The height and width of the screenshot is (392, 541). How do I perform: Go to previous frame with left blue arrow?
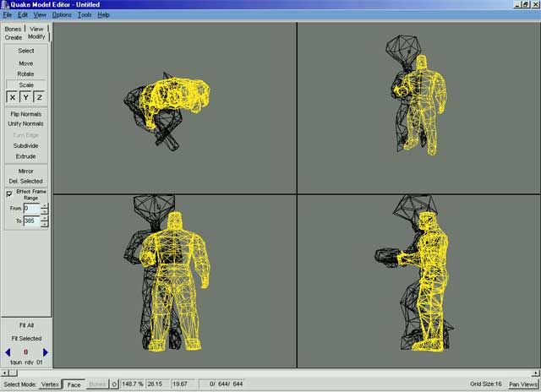(8, 352)
